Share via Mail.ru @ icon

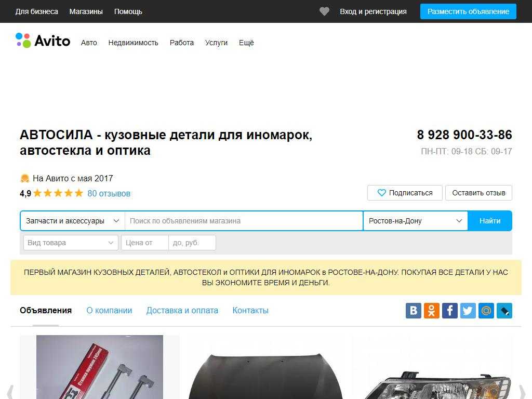point(486,311)
